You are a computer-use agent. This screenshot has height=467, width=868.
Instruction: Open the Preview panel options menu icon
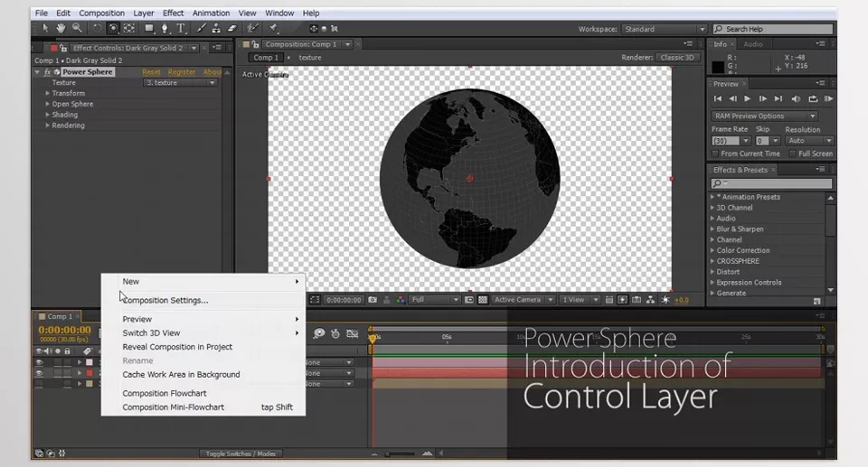coord(820,83)
